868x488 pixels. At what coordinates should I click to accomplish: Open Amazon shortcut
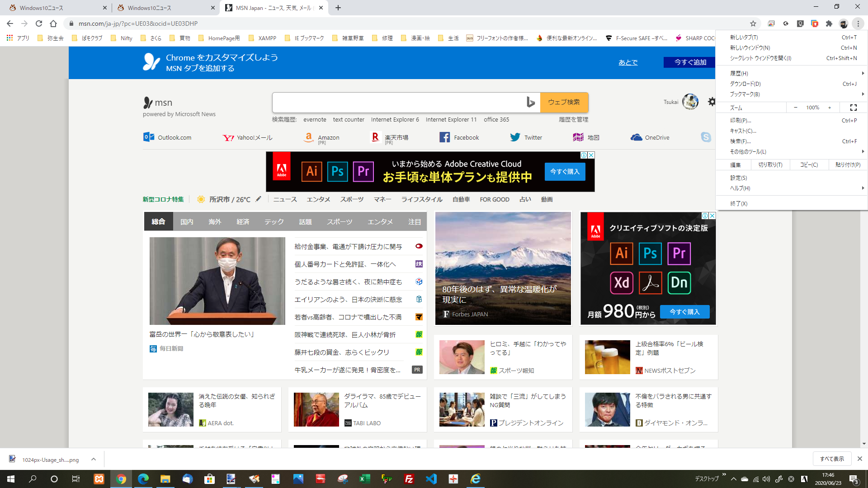pyautogui.click(x=321, y=138)
